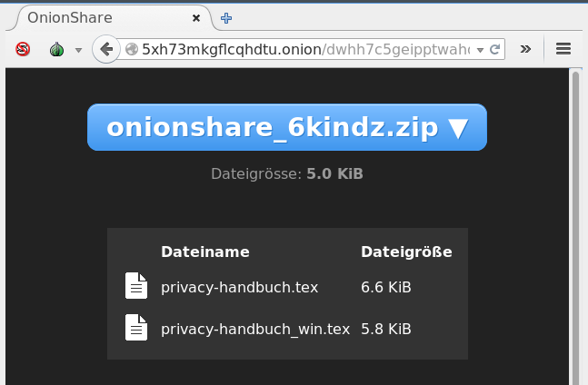Go back with the back arrow

click(x=106, y=49)
